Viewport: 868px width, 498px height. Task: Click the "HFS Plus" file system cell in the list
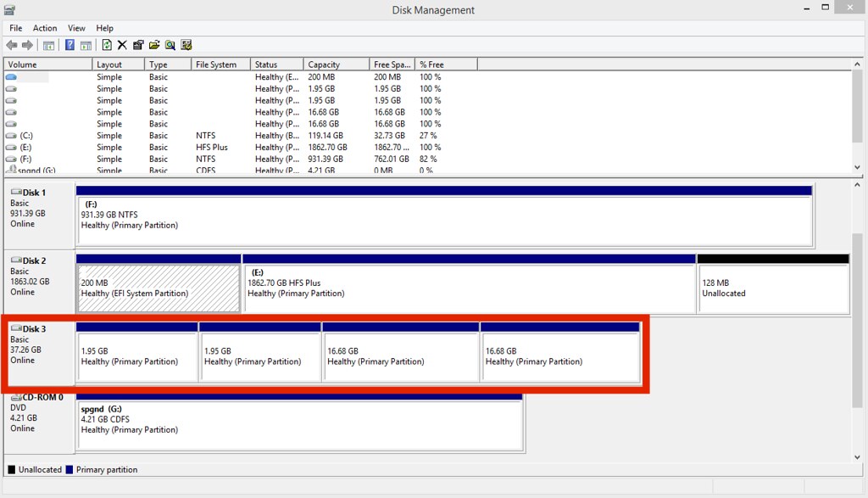tap(211, 148)
